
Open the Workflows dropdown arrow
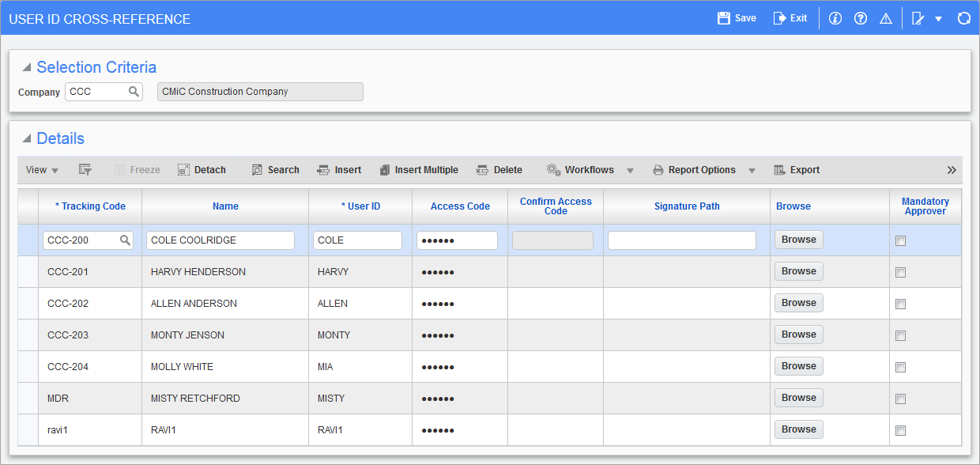tap(630, 171)
